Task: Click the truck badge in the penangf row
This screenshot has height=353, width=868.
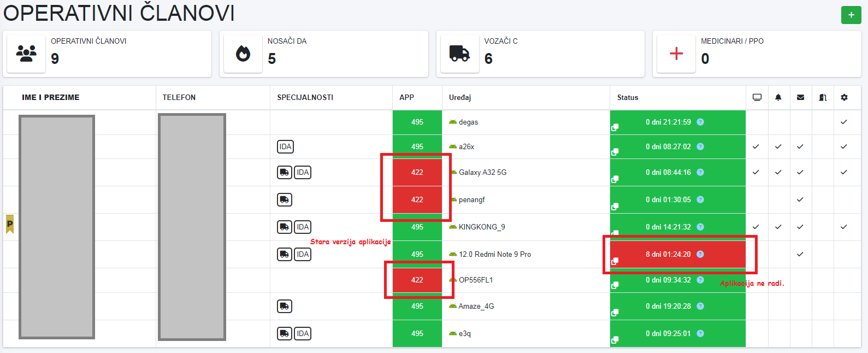Action: click(285, 200)
